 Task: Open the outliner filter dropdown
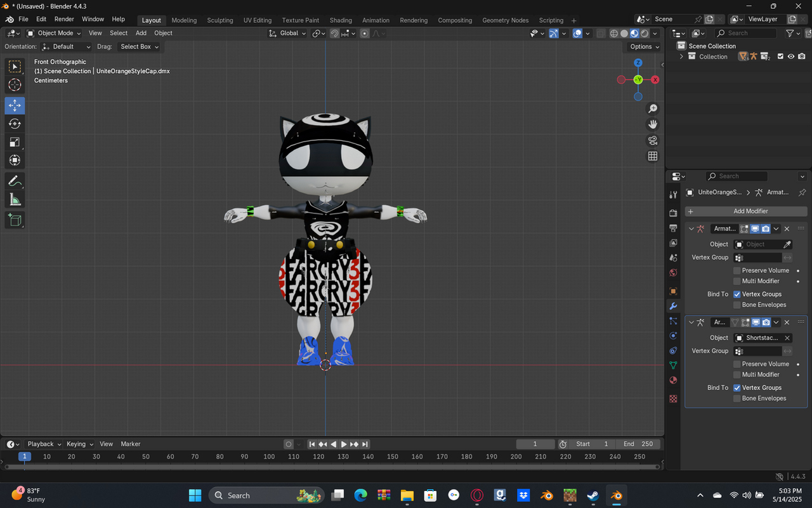pos(792,33)
